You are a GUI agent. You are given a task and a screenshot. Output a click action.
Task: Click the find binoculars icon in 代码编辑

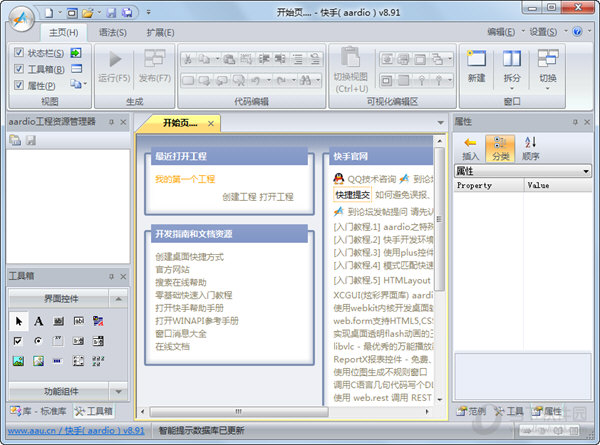click(306, 80)
